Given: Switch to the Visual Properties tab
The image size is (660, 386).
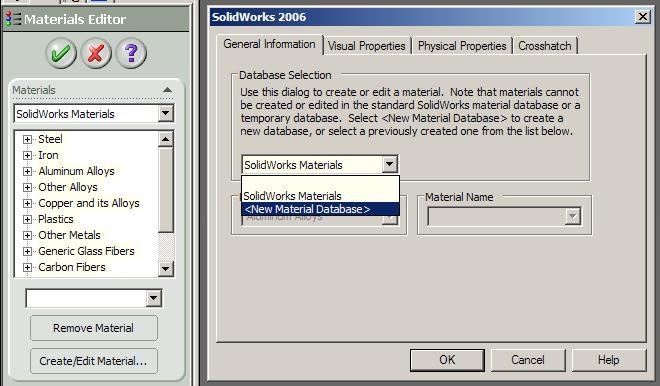Looking at the screenshot, I should pyautogui.click(x=367, y=46).
